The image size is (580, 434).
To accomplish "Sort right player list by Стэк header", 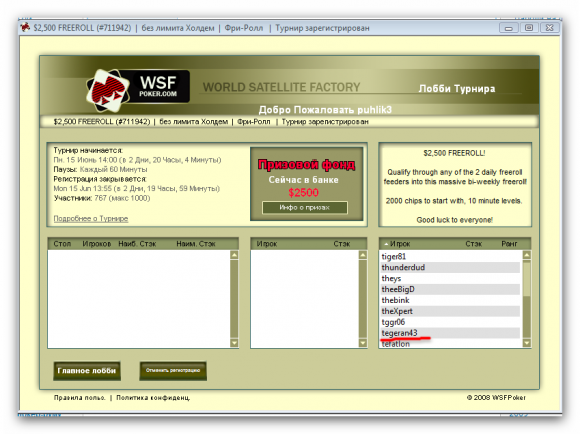I will coord(473,244).
